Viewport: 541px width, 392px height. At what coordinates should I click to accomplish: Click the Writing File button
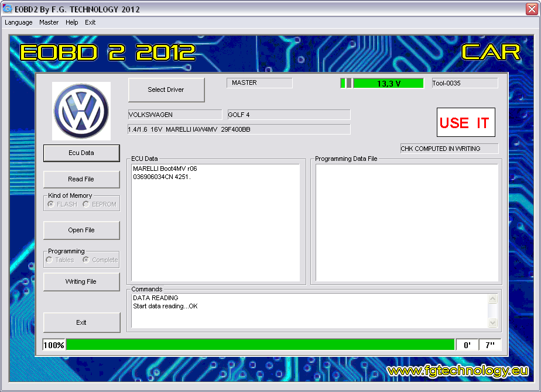tap(81, 281)
